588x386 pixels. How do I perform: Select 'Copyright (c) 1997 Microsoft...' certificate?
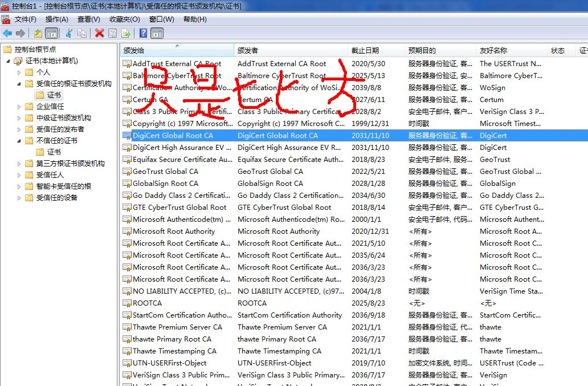183,123
